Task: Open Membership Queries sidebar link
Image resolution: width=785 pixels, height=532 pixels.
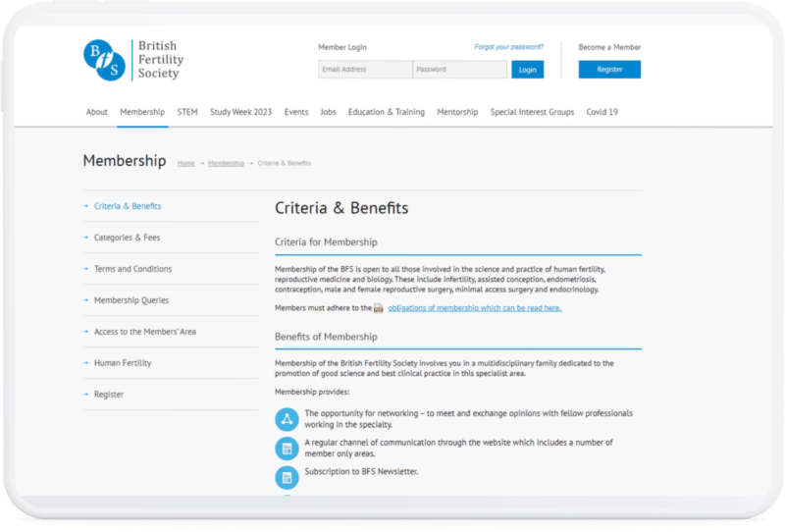Action: pyautogui.click(x=131, y=300)
